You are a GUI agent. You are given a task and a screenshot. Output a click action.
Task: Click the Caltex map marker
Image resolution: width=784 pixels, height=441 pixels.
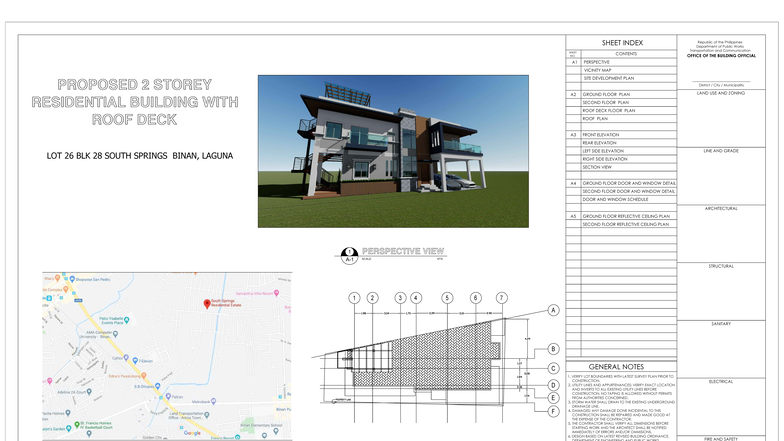point(126,358)
